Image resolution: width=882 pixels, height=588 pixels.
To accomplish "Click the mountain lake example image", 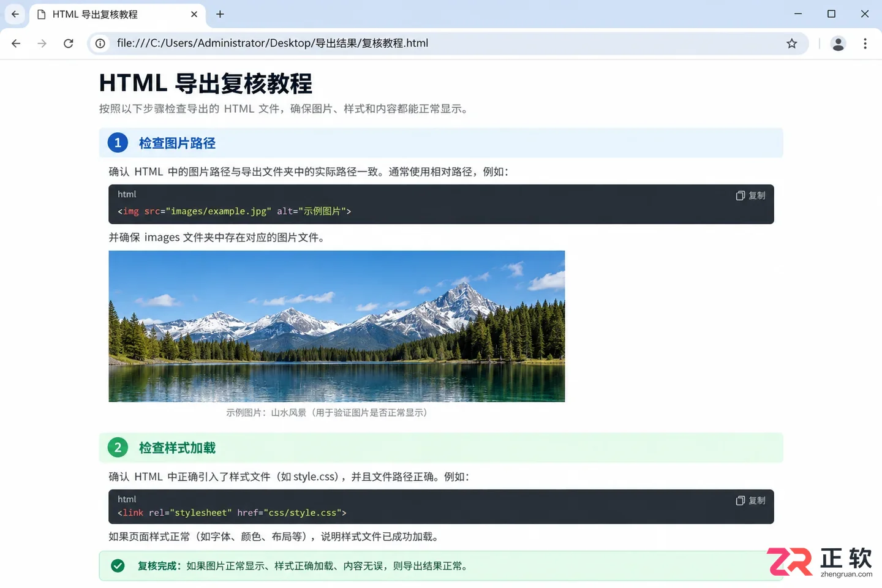I will coord(337,326).
